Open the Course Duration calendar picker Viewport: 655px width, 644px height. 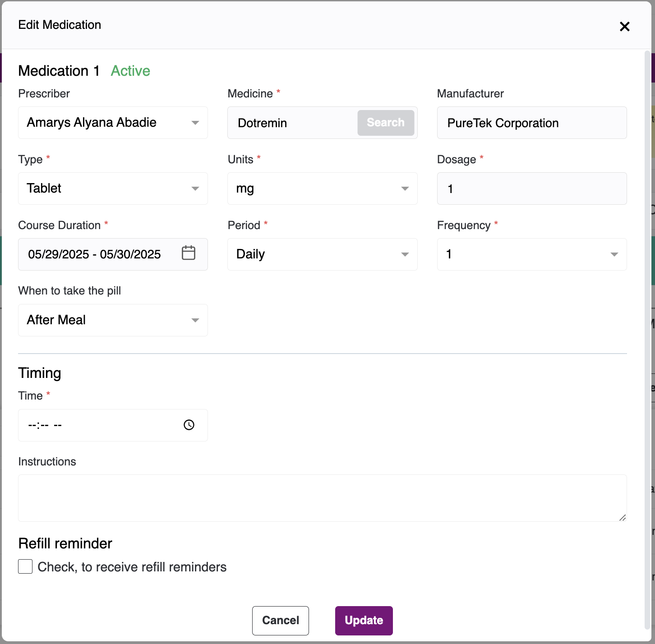coord(189,253)
